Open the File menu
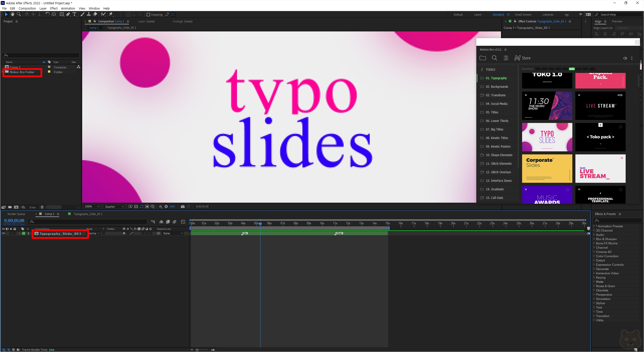 (x=4, y=8)
